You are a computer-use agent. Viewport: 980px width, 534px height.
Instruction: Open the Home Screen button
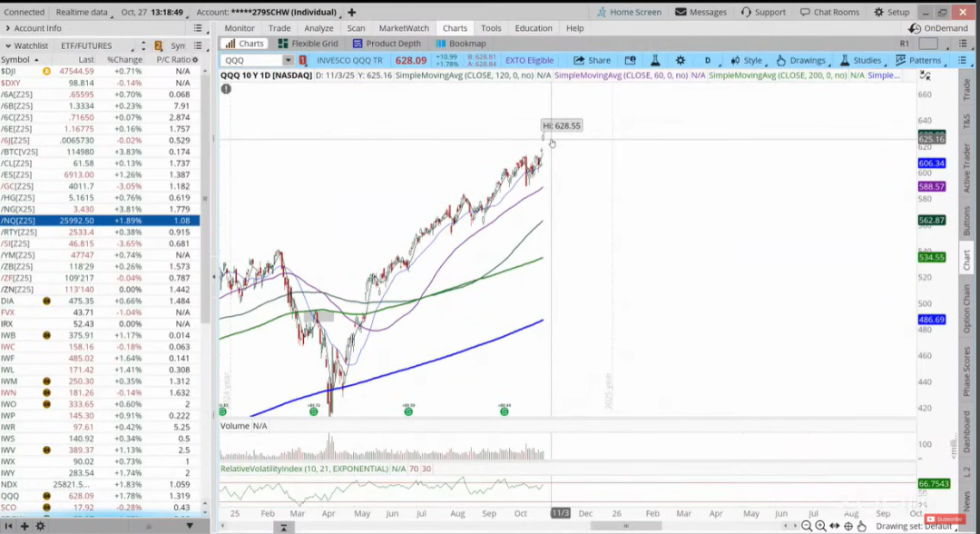tap(629, 12)
